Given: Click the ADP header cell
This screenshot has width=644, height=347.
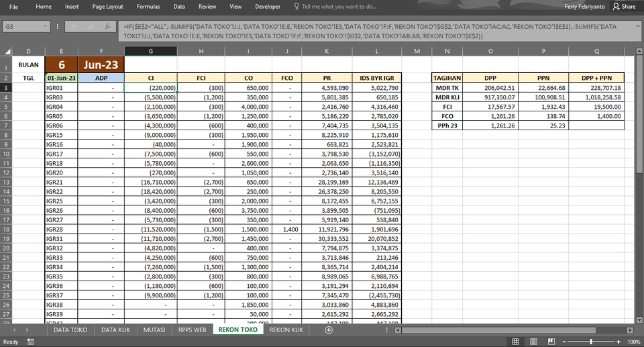Looking at the screenshot, I should point(101,78).
